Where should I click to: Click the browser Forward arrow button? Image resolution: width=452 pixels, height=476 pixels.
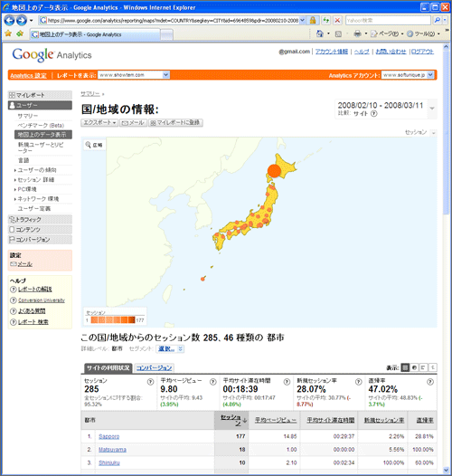[21, 20]
